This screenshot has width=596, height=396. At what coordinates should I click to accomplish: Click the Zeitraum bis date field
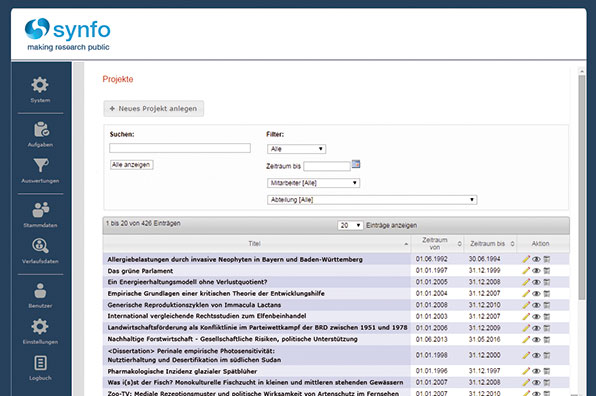(327, 166)
